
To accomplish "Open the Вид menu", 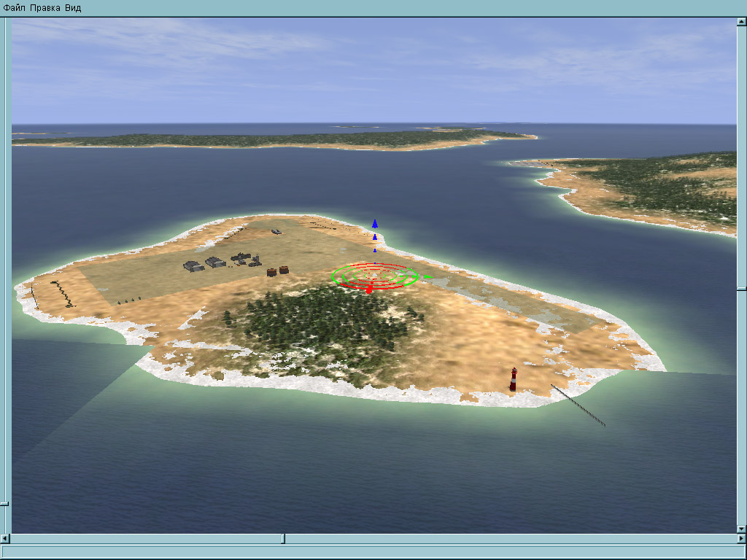I will click(x=73, y=8).
